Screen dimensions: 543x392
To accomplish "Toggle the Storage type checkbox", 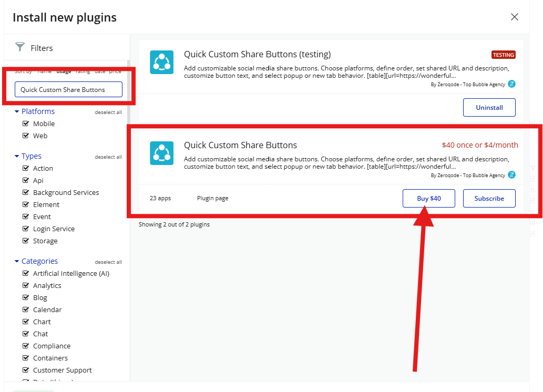I will [x=26, y=241].
